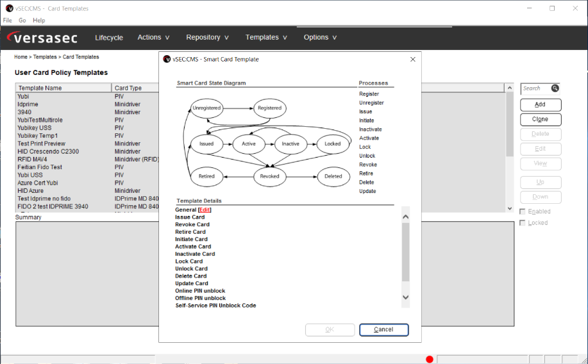Toggle the Locked checkbox
Screen dimensions: 588x364
pos(523,222)
